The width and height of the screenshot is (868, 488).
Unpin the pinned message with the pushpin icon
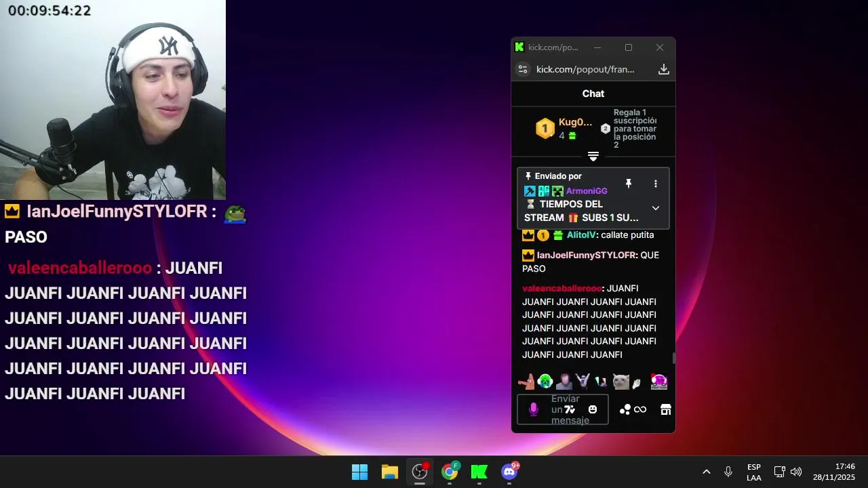629,184
